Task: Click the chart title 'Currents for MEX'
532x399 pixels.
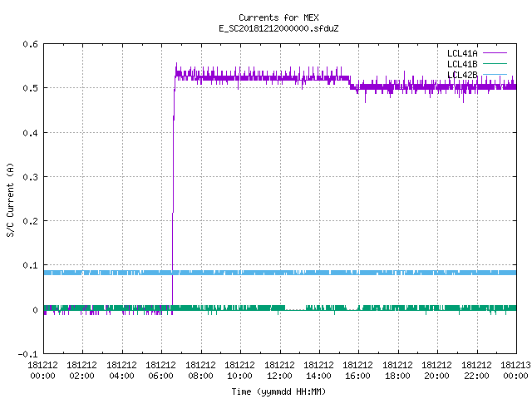Action: point(278,17)
